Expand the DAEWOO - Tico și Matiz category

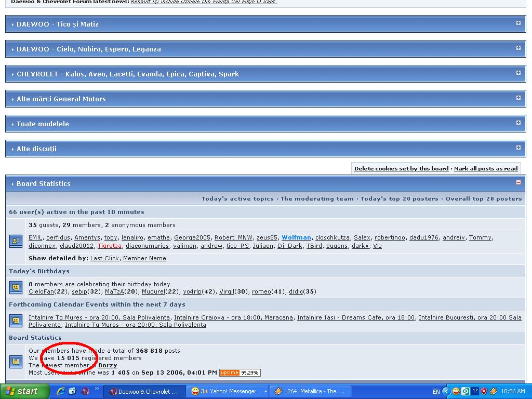pyautogui.click(x=518, y=23)
